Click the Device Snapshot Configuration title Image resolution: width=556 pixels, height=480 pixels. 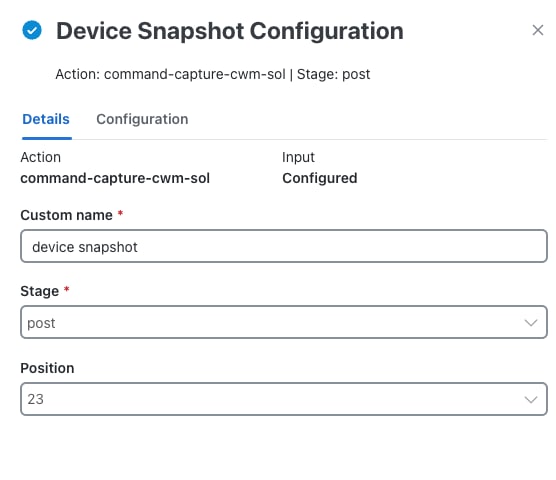pos(230,31)
